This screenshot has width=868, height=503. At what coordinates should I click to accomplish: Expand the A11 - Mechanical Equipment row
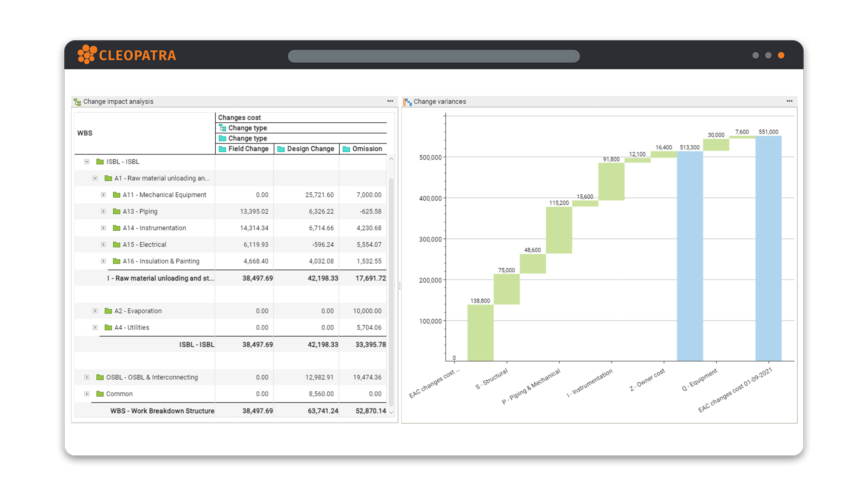tap(103, 195)
